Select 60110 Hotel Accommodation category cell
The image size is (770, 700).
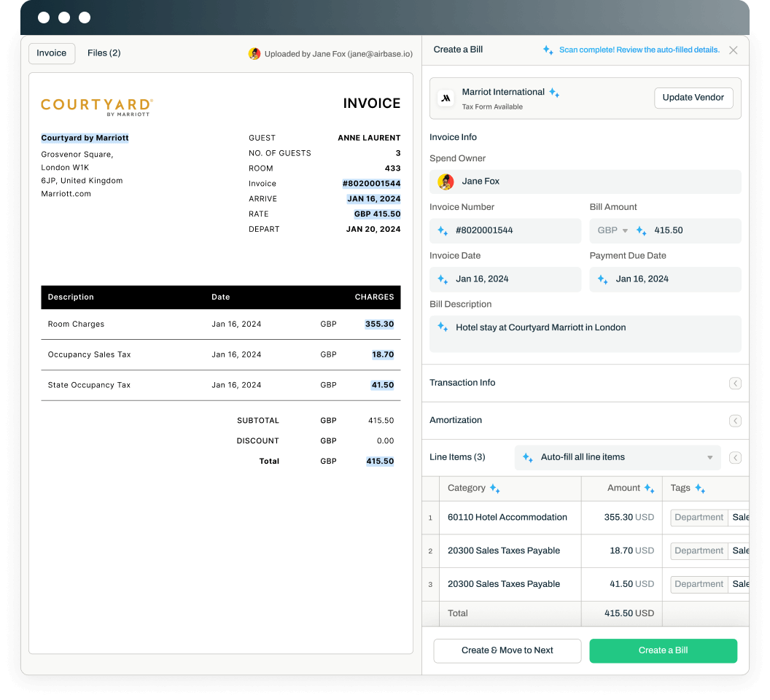tap(510, 517)
